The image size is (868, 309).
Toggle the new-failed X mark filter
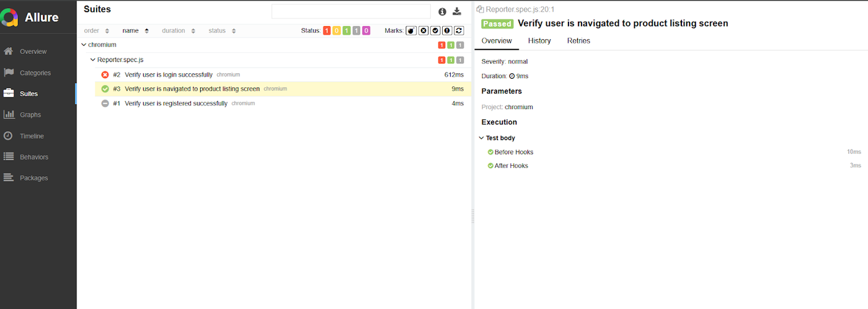click(x=423, y=30)
